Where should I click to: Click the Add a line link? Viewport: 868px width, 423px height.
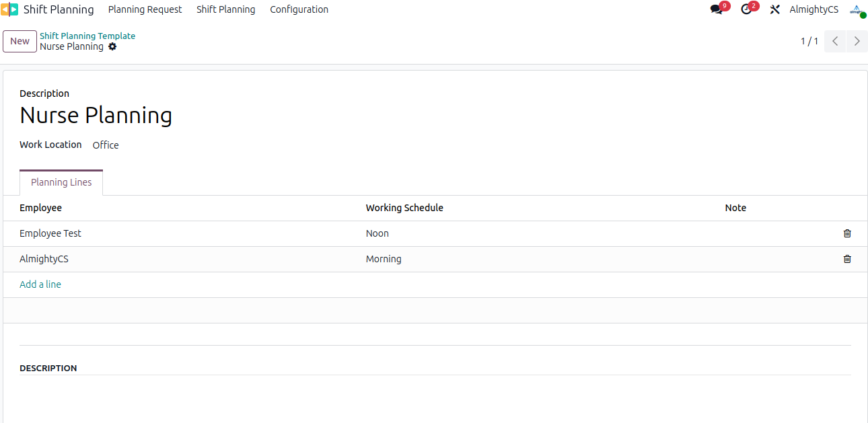coord(40,284)
